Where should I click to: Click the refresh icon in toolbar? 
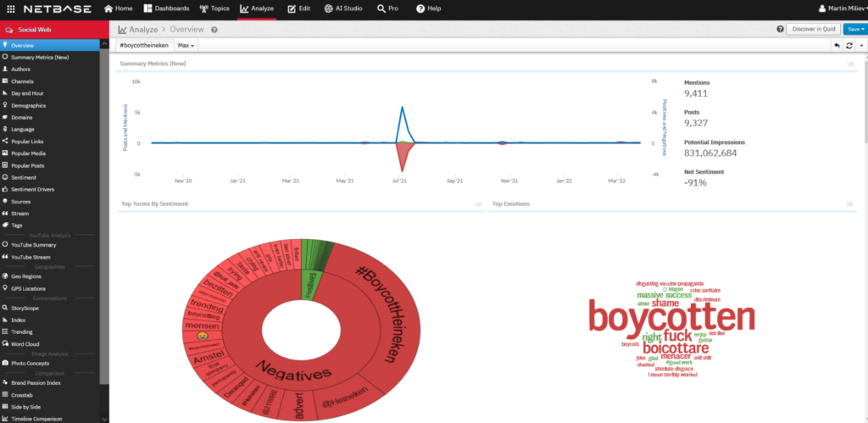849,46
